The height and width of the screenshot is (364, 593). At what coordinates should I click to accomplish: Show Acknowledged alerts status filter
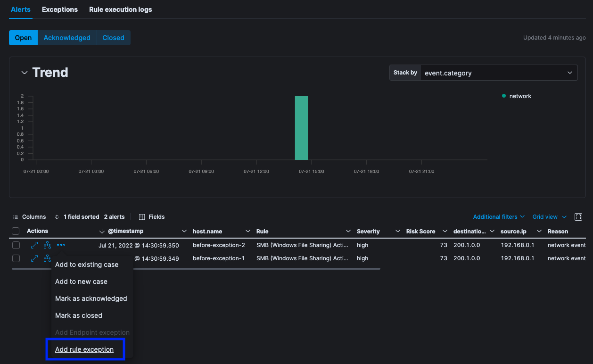pos(67,38)
